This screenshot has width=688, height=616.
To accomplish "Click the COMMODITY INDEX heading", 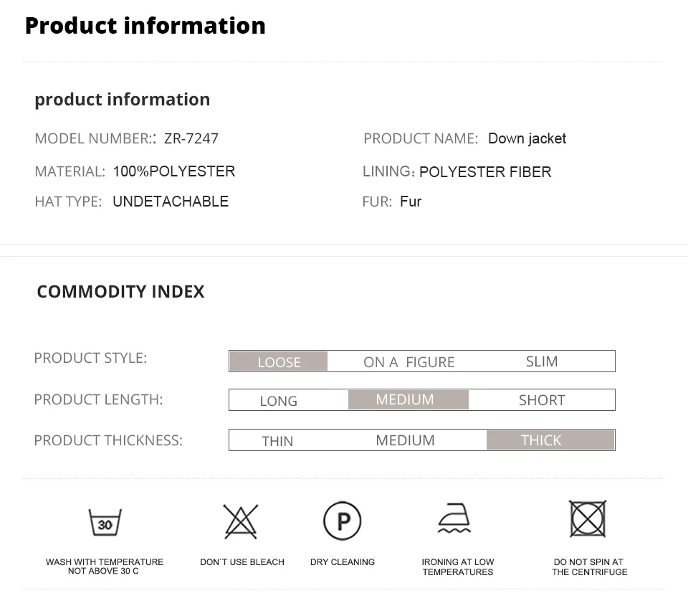I will pos(120,292).
